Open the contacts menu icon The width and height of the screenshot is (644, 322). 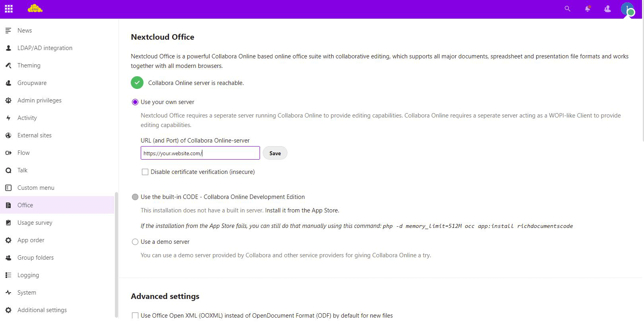coord(607,9)
